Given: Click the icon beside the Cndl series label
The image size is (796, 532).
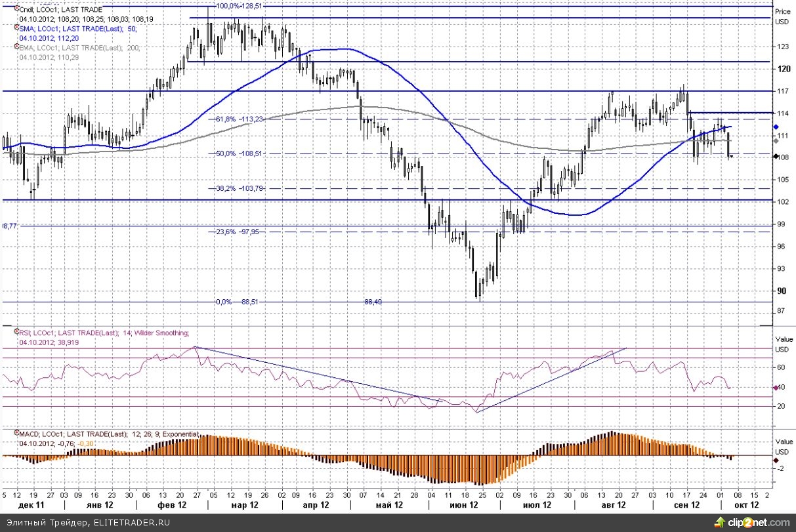Looking at the screenshot, I should (16, 9).
